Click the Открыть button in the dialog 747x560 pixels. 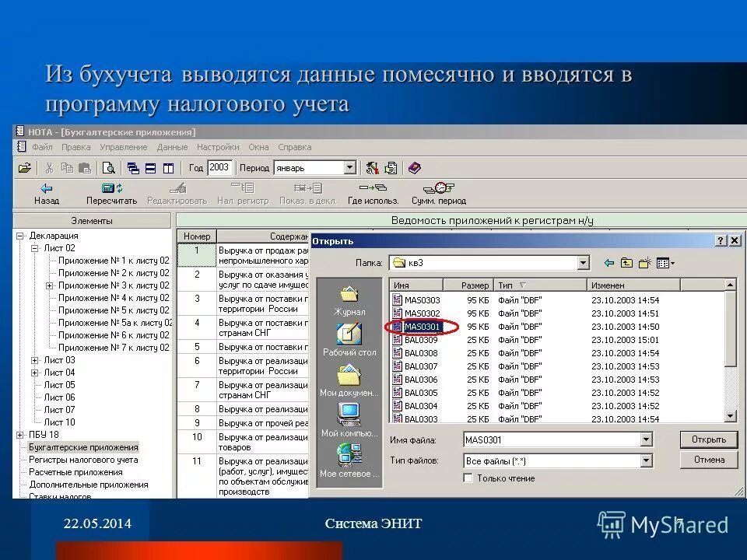tap(708, 439)
